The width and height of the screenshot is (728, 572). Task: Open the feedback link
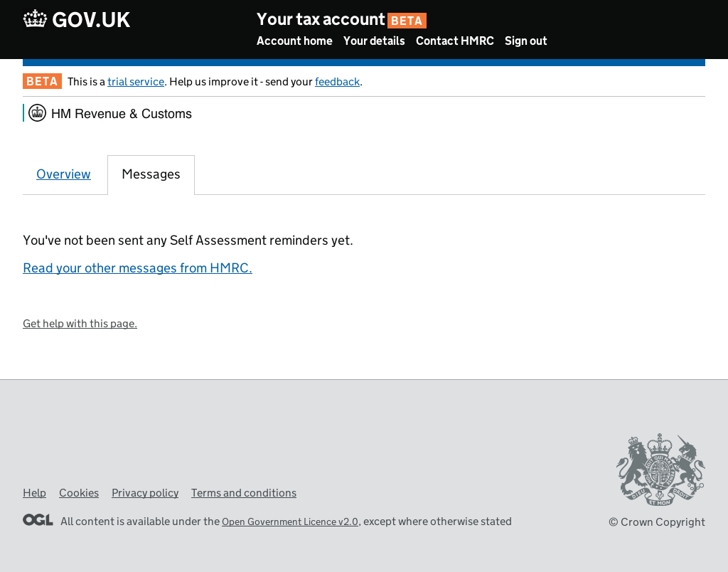[x=337, y=82]
